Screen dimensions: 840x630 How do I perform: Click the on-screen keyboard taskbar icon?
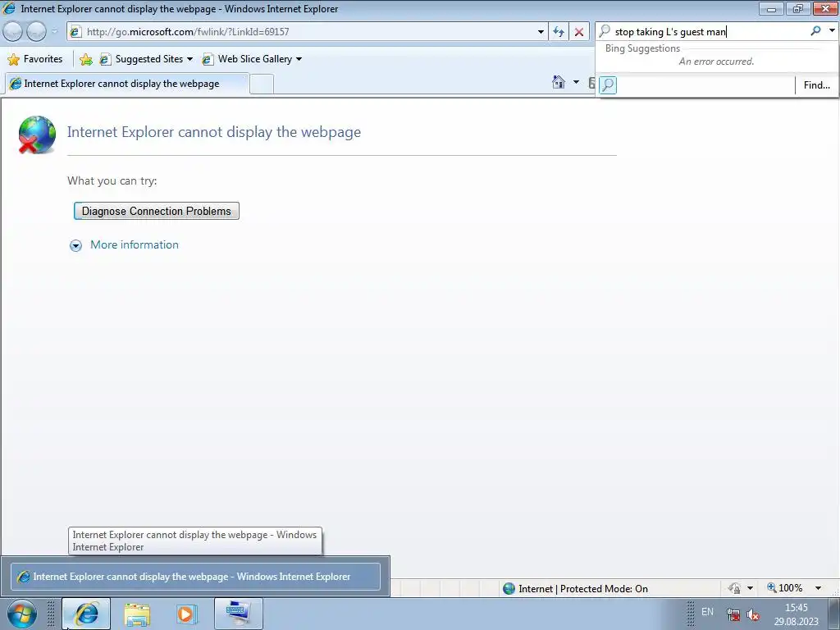point(239,614)
